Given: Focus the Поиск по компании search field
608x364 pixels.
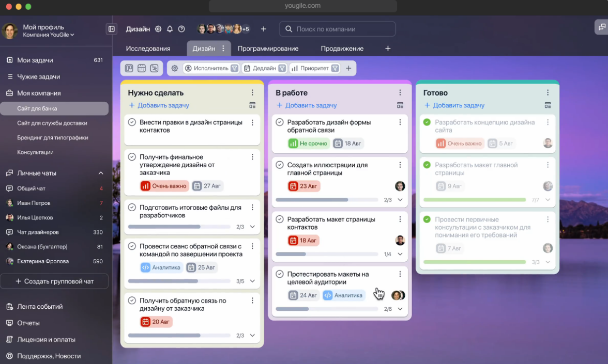Looking at the screenshot, I should (x=337, y=29).
